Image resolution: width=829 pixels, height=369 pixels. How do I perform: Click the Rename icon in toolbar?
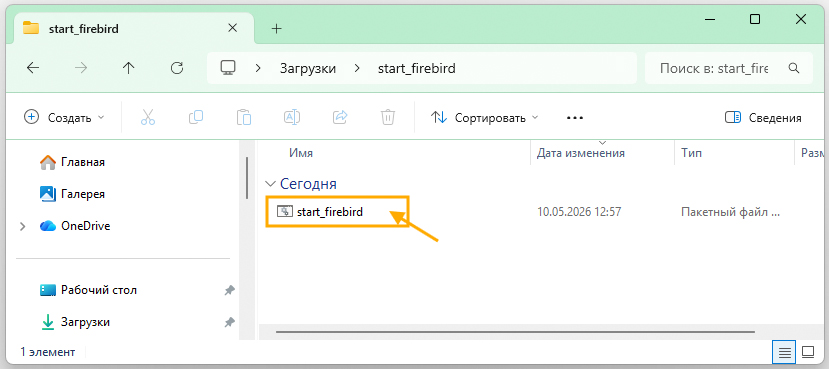click(292, 117)
